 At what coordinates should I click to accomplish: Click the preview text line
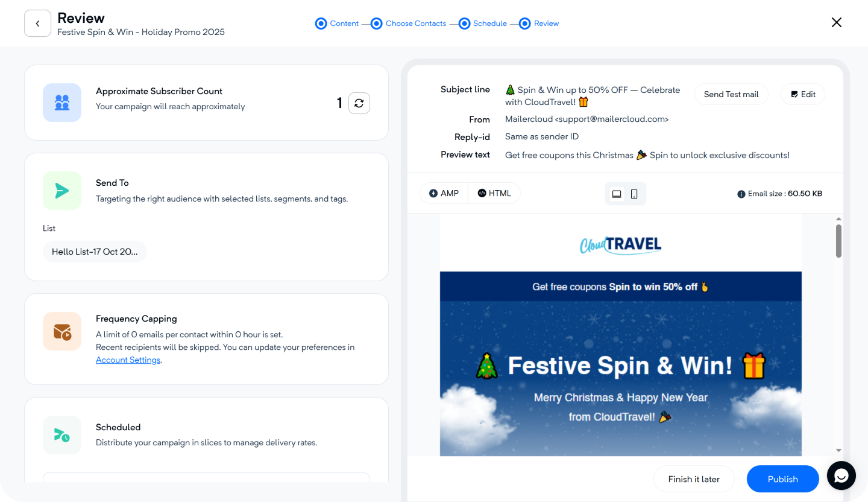pos(647,155)
